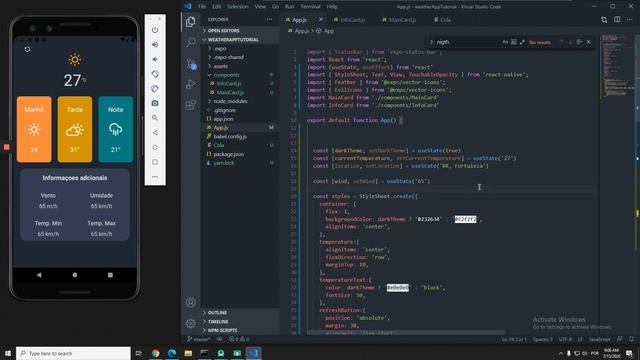640x360 pixels.
Task: Open the Selection menu
Action: click(238, 7)
